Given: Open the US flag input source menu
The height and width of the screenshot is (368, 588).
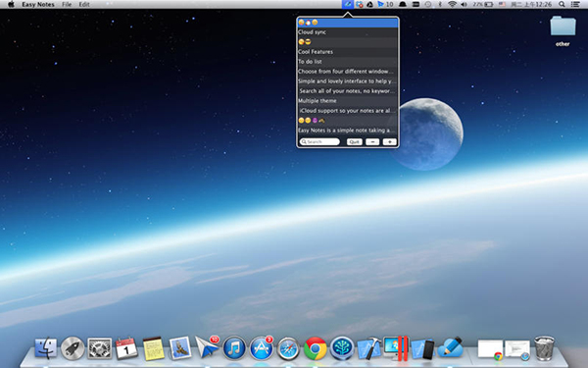Looking at the screenshot, I should click(x=502, y=5).
